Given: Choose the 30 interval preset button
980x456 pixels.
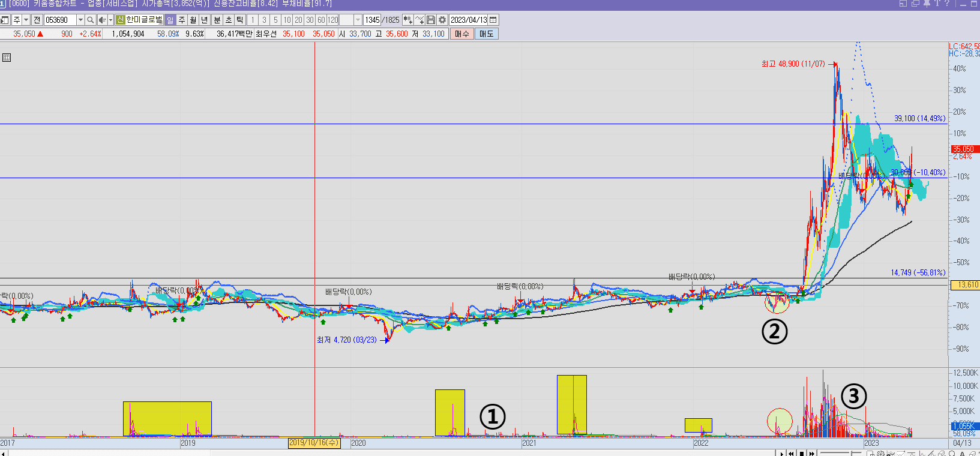Looking at the screenshot, I should click(310, 20).
